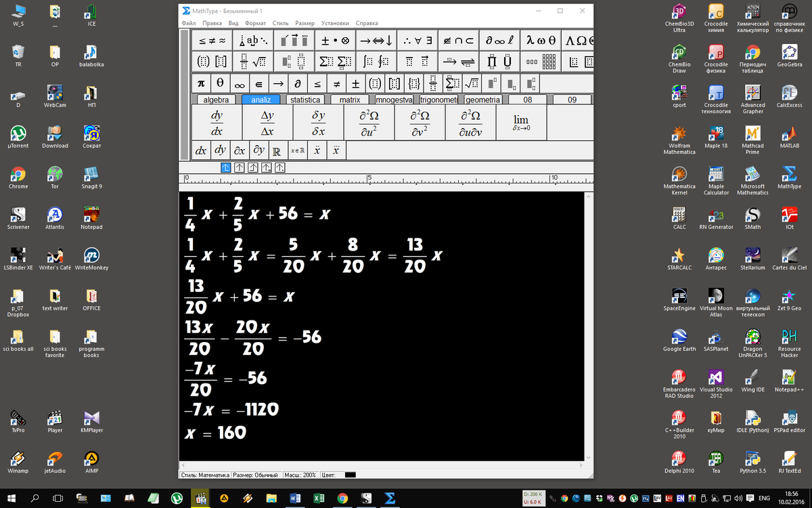Click the small dx differential button
The image size is (812, 508).
tap(200, 150)
